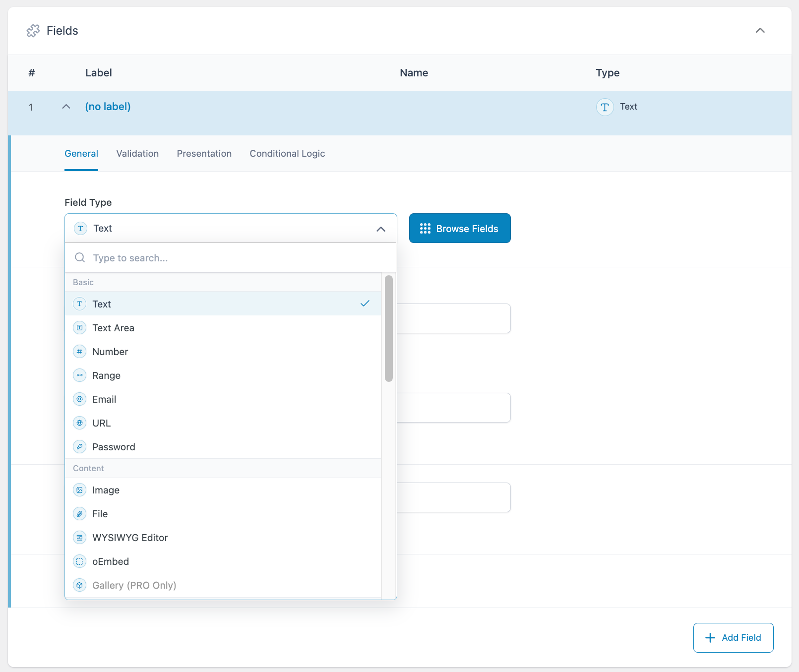Click the Browse Fields button

pyautogui.click(x=459, y=228)
